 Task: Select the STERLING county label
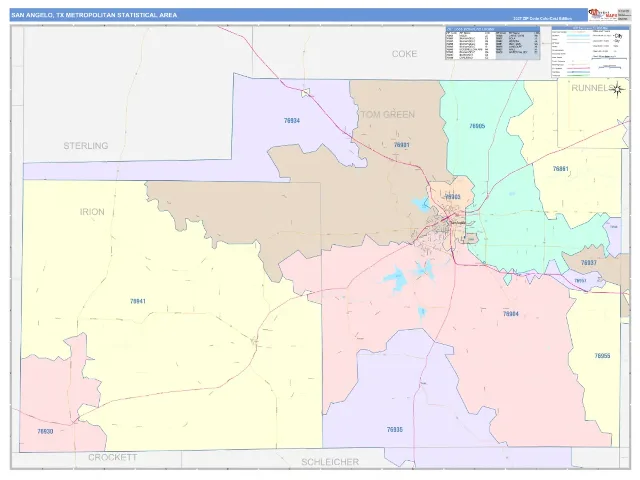pos(86,146)
